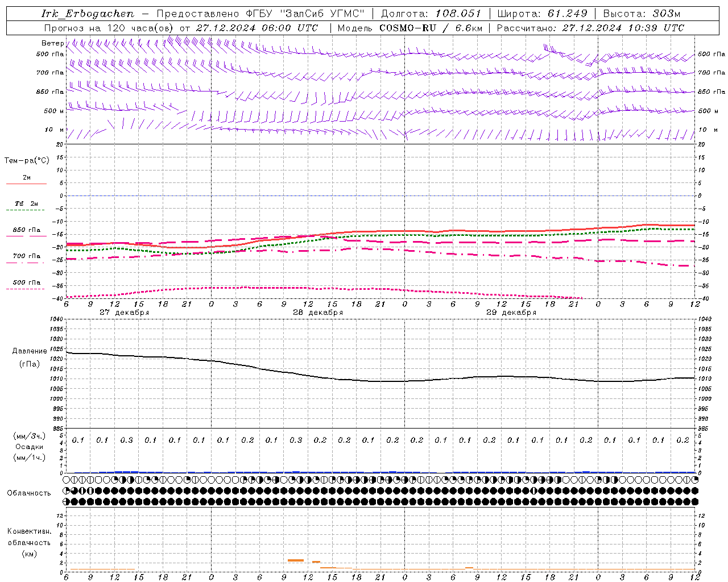Click the 'Высота: 303м' elevation text
The image size is (728, 582).
(x=642, y=14)
